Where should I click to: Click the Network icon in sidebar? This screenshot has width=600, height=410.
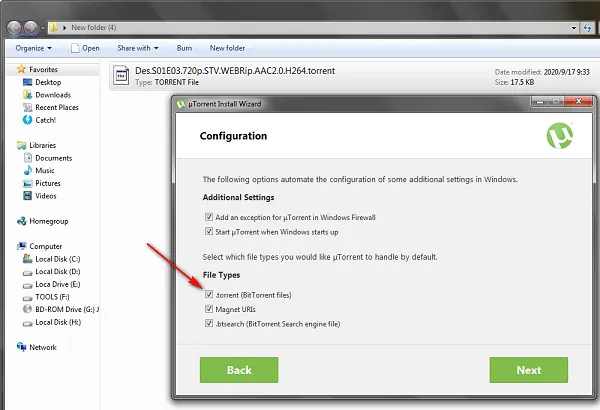point(21,347)
